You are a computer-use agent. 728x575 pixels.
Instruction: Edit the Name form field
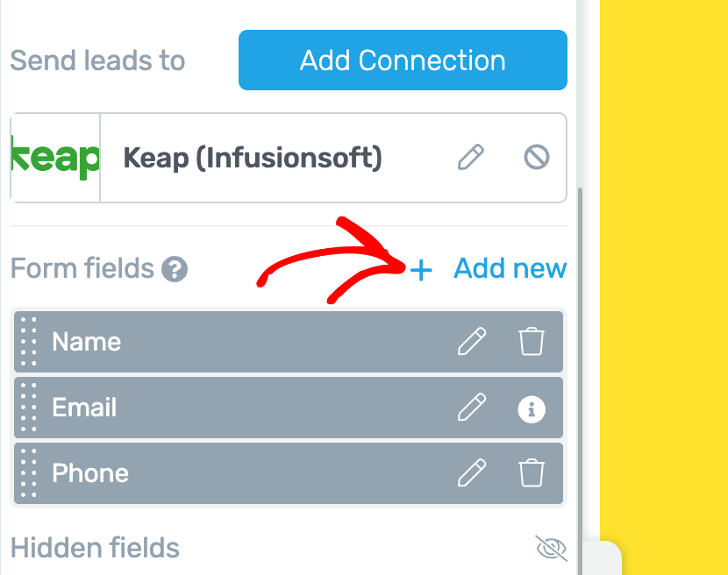point(472,342)
